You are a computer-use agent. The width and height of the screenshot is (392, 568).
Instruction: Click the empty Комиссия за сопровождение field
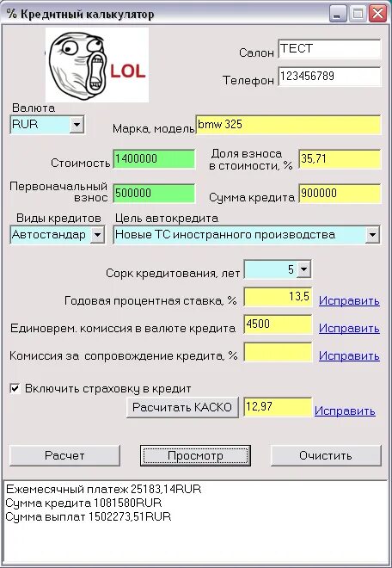[278, 352]
